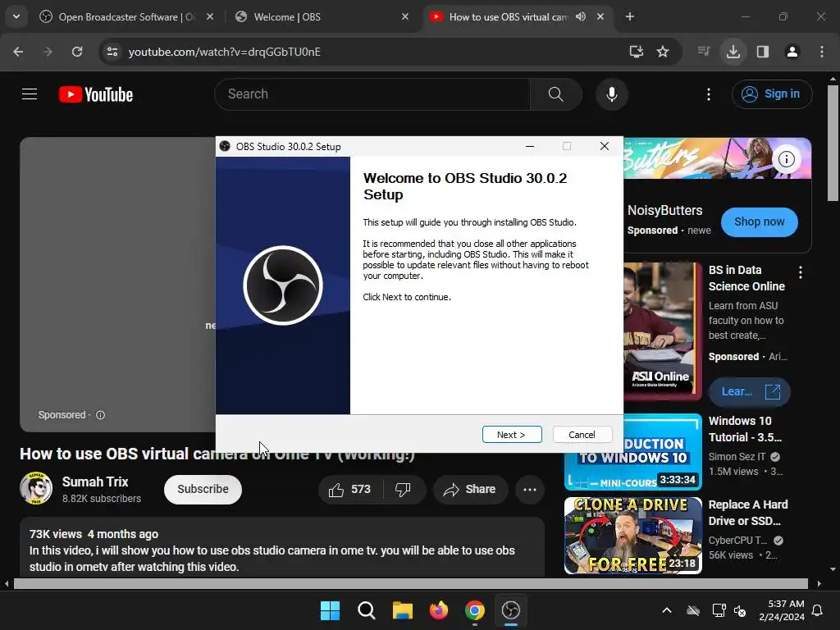Reload the YouTube page
The height and width of the screenshot is (630, 840).
point(77,52)
